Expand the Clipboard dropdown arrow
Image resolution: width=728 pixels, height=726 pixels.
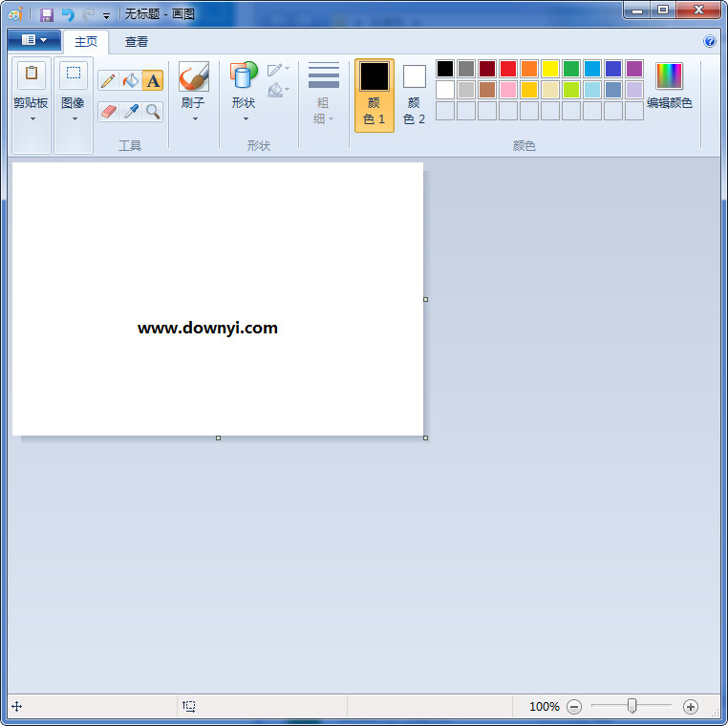pyautogui.click(x=32, y=118)
